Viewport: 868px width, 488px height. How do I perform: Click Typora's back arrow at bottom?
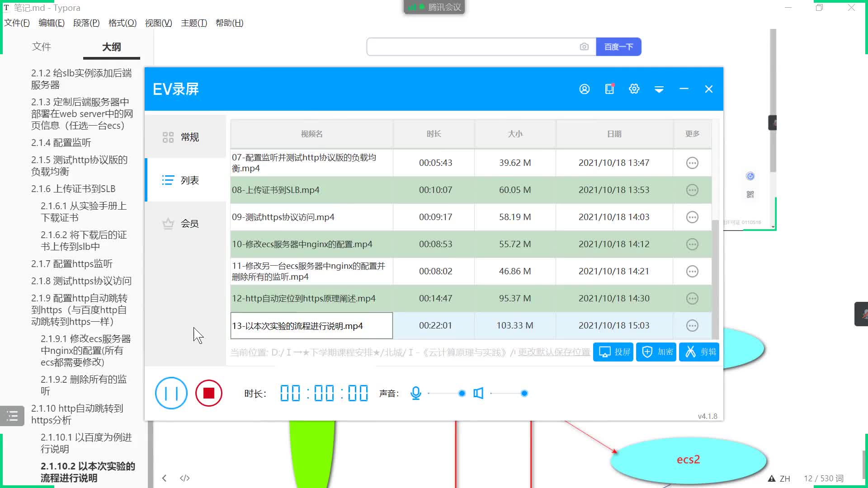click(165, 478)
